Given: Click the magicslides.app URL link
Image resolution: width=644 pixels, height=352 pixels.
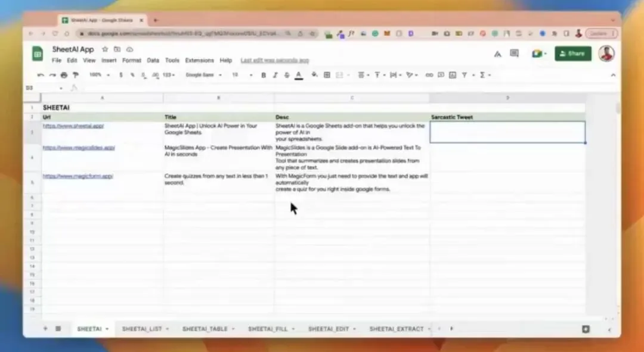Looking at the screenshot, I should [x=79, y=148].
